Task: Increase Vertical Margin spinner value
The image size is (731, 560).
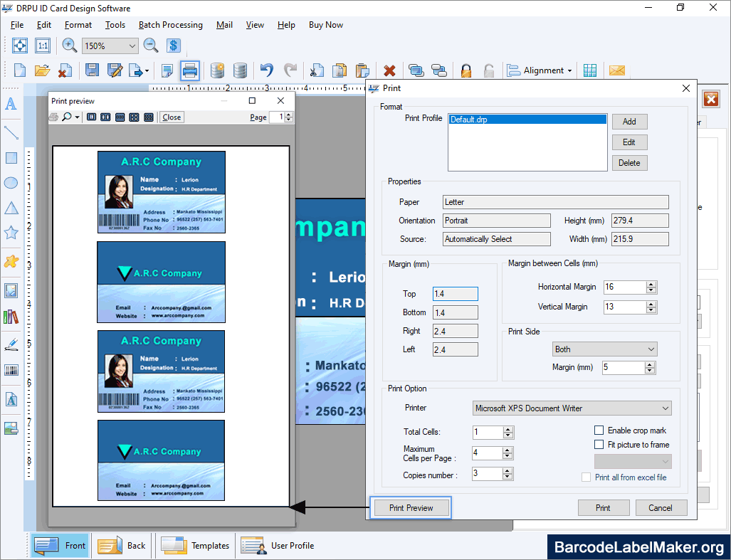Action: click(651, 305)
